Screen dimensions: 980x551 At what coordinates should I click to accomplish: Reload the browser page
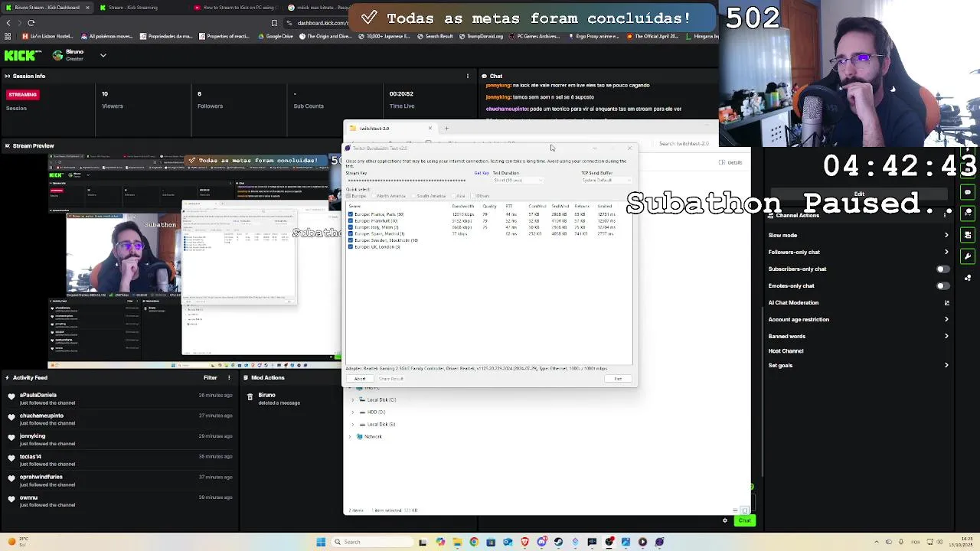tap(31, 23)
